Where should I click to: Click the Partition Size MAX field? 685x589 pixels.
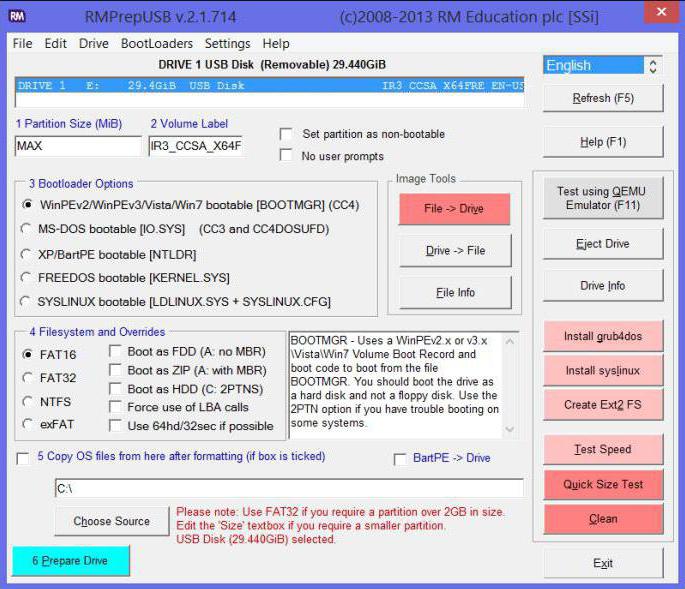pos(78,146)
